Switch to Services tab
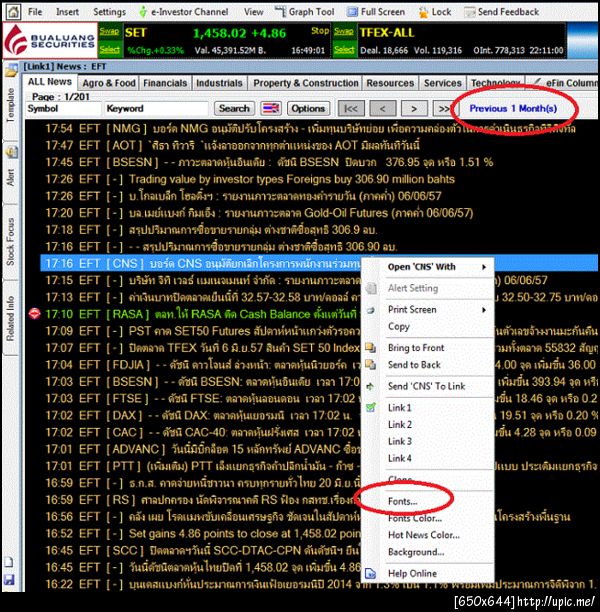 point(443,83)
